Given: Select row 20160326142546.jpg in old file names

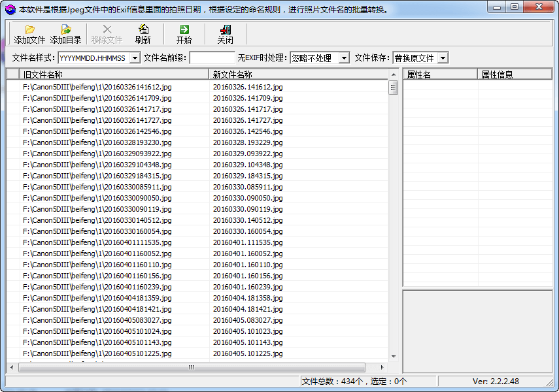Looking at the screenshot, I should pyautogui.click(x=97, y=131).
